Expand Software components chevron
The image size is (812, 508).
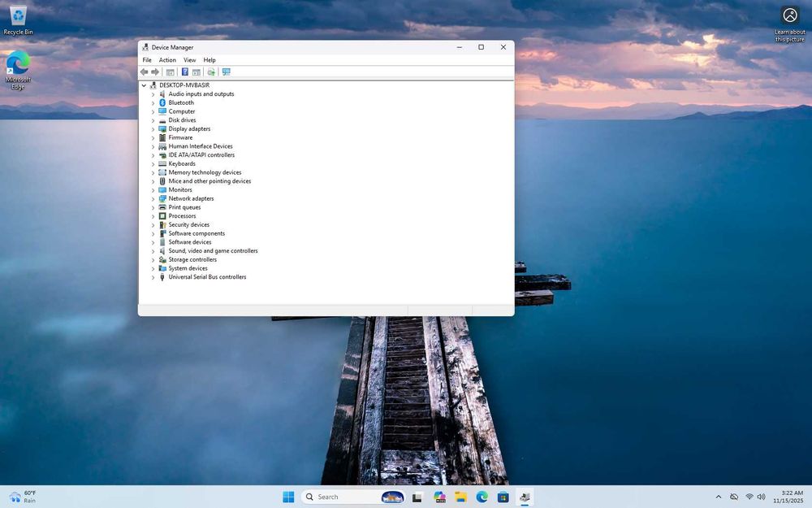coord(153,234)
